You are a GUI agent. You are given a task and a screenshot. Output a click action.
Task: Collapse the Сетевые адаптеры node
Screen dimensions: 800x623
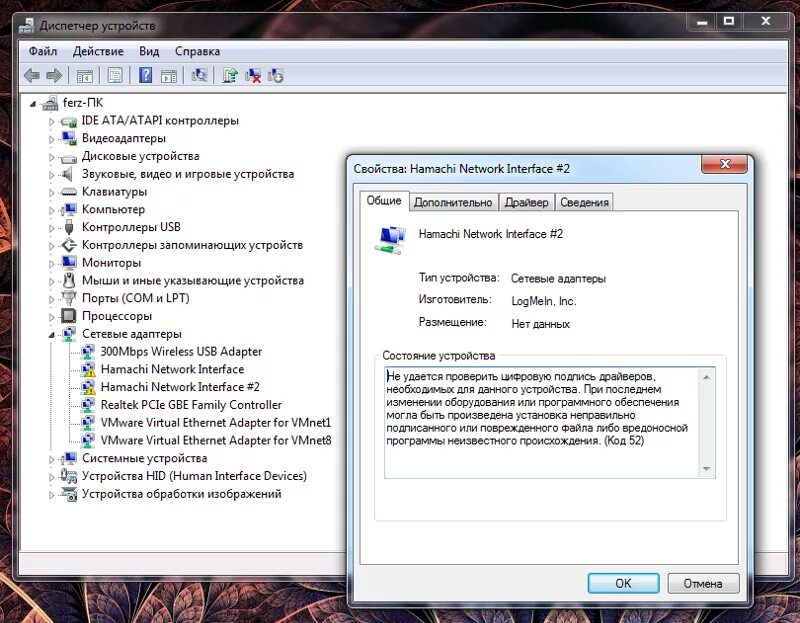coord(52,335)
